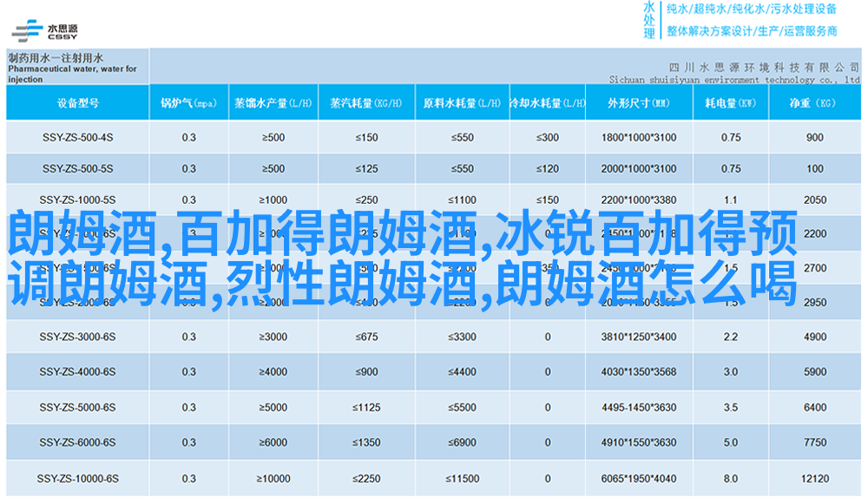Screen dimensions: 868x504
Task: Select model 'SSY-ZS-10000-6S'
Action: click(77, 479)
